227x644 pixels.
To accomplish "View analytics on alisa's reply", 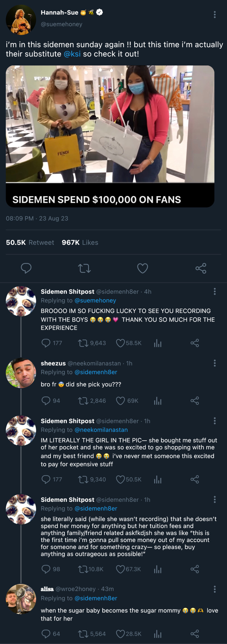I will tap(158, 634).
